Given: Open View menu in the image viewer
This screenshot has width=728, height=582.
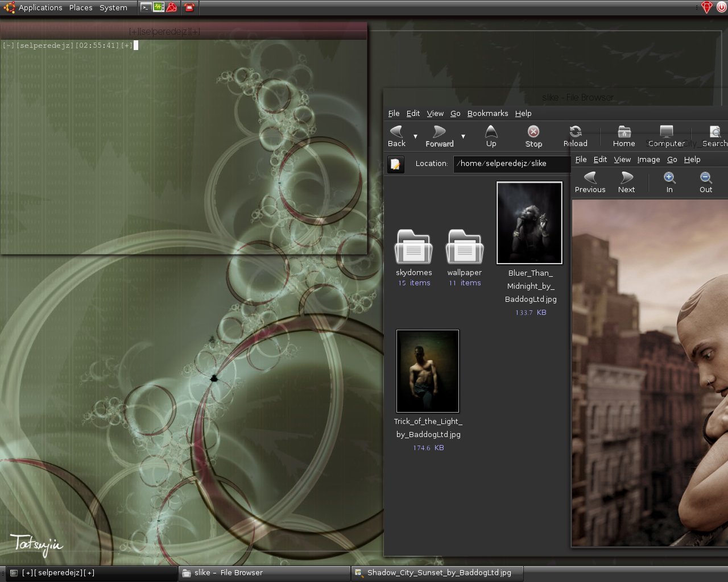Looking at the screenshot, I should click(622, 159).
